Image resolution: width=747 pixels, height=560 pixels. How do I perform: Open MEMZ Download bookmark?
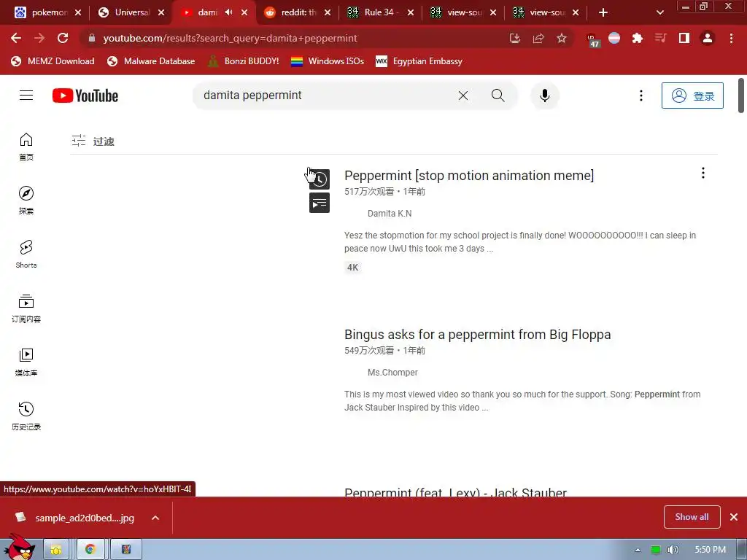[53, 61]
